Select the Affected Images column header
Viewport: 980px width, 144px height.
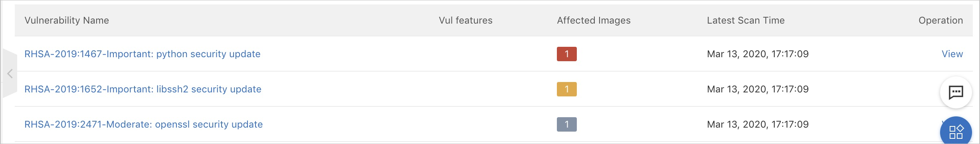click(594, 20)
